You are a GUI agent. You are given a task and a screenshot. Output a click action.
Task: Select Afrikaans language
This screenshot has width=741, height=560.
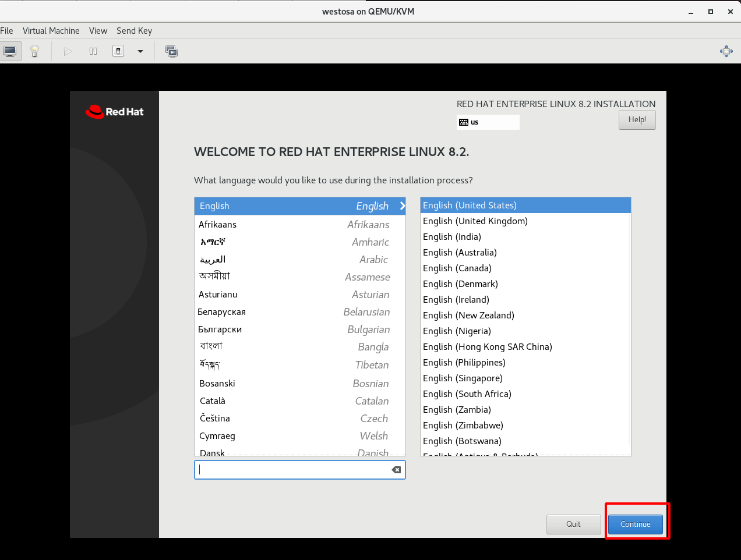point(300,225)
